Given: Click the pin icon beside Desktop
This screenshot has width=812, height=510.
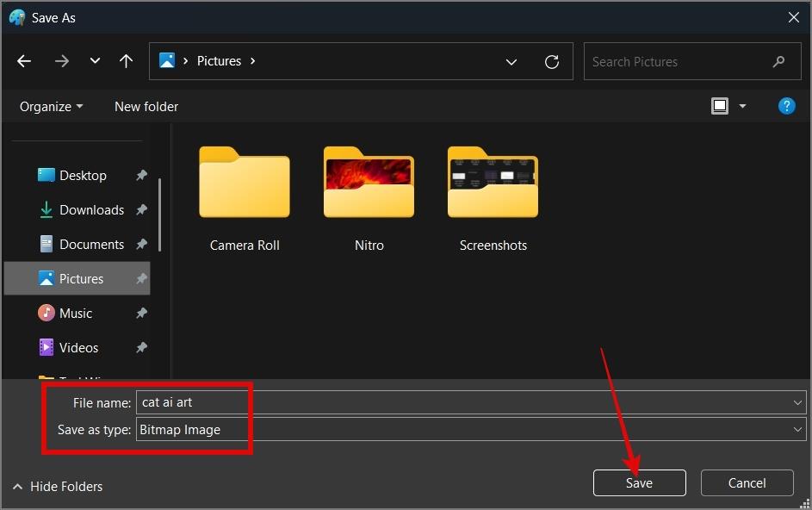Looking at the screenshot, I should (x=141, y=175).
